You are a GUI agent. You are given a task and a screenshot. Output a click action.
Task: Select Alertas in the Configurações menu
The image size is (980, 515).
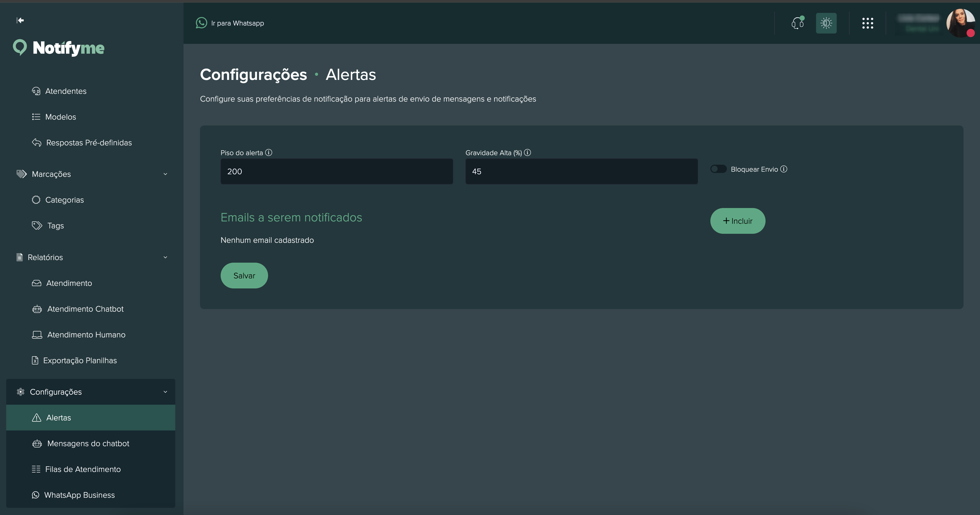click(x=59, y=417)
